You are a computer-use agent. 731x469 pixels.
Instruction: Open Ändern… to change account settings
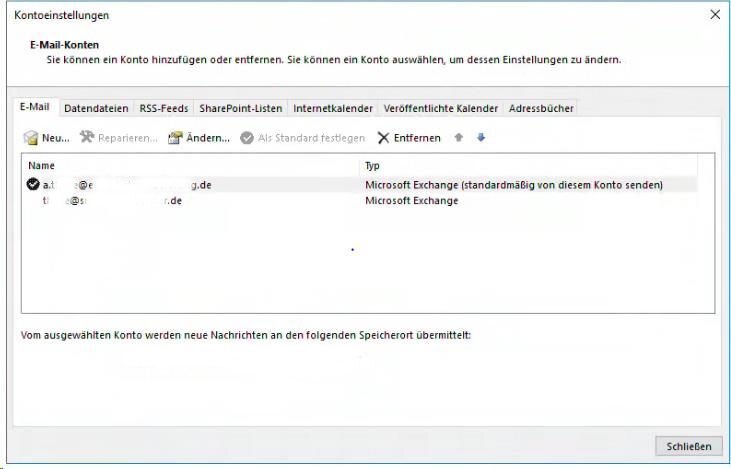coord(175,138)
